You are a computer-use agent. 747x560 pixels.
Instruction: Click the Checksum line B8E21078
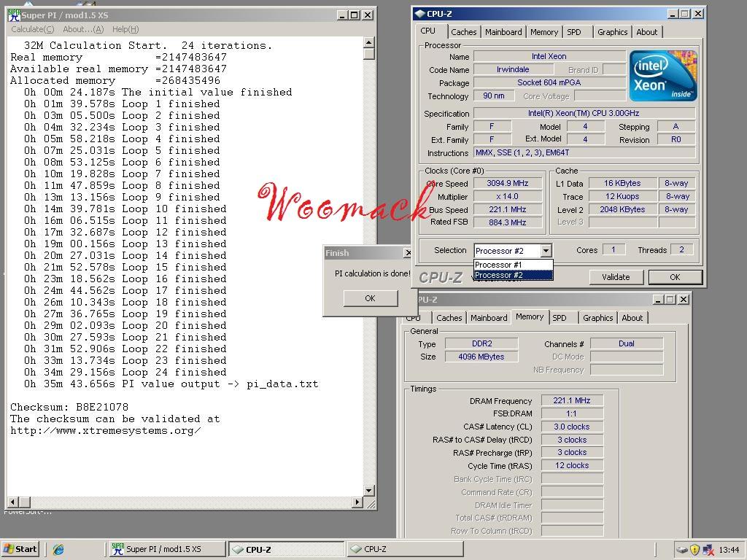click(x=69, y=407)
